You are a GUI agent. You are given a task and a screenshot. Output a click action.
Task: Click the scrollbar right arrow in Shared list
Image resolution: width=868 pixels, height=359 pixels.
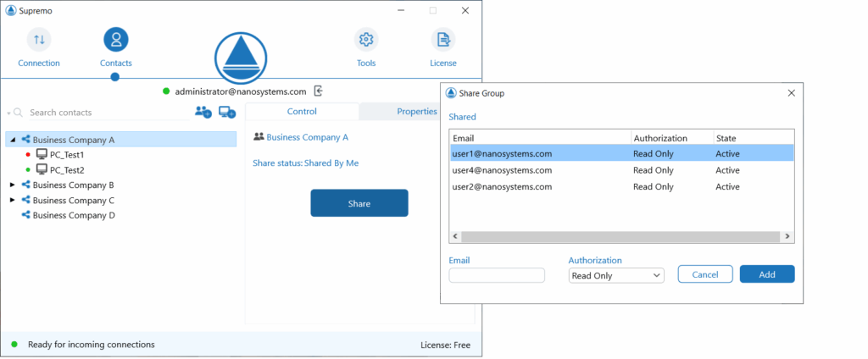[x=787, y=236]
